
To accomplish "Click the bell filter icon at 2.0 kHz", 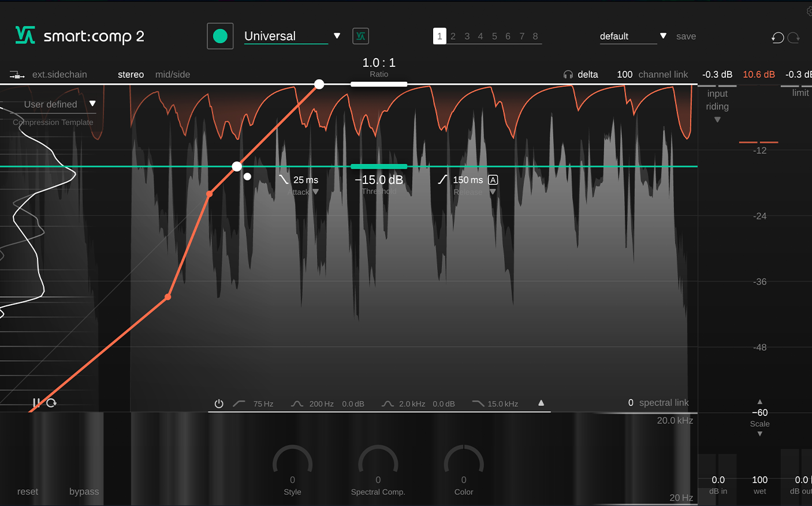I will [388, 404].
